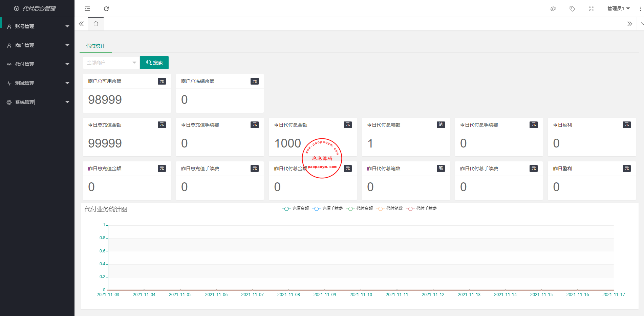
Task: Collapse the sidebar with the menu-fold icon
Action: [87, 9]
